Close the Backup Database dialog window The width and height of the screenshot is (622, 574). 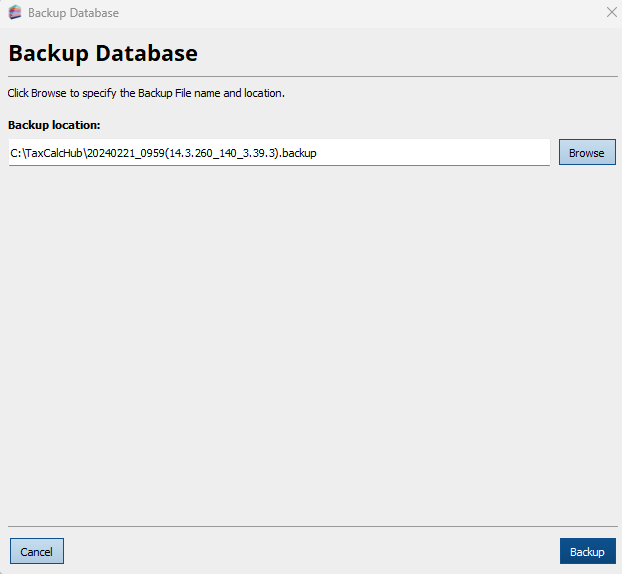coord(611,13)
